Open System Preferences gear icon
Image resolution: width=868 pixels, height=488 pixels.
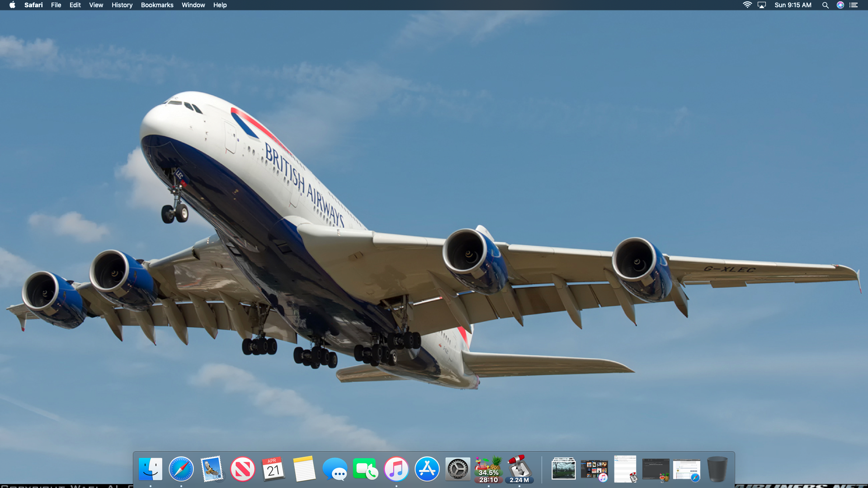pyautogui.click(x=458, y=469)
